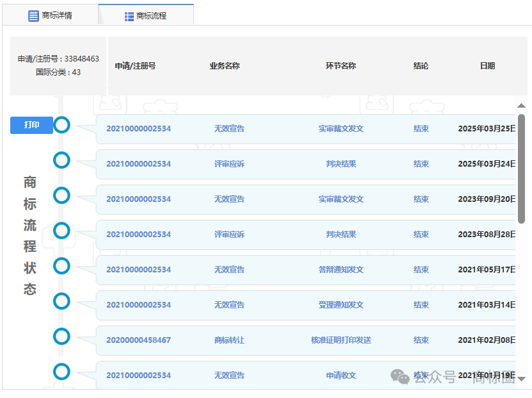Select timeline circle for 2025年03月25日 row

pos(61,125)
